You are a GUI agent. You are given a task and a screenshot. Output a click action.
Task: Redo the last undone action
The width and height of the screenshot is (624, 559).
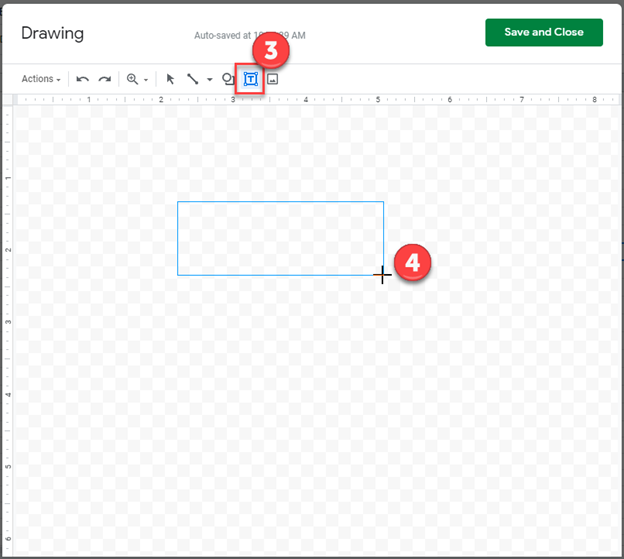coord(105,79)
